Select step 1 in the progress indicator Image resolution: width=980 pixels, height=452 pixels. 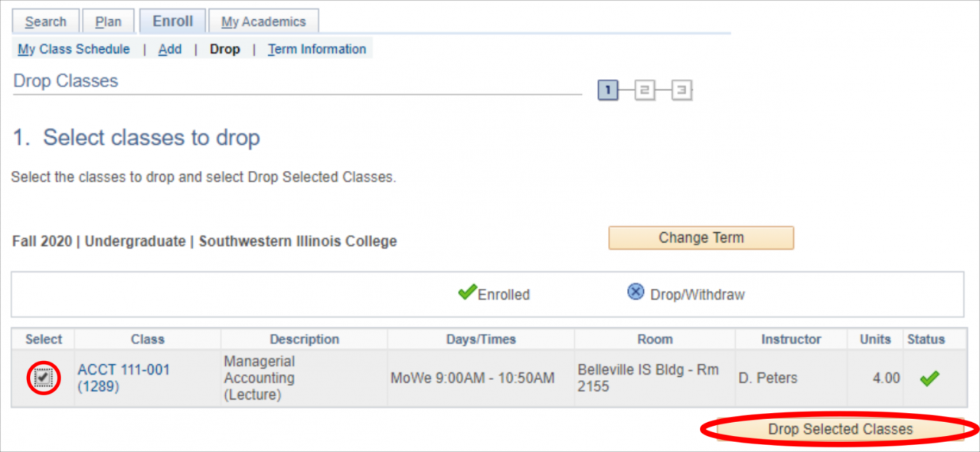[607, 90]
